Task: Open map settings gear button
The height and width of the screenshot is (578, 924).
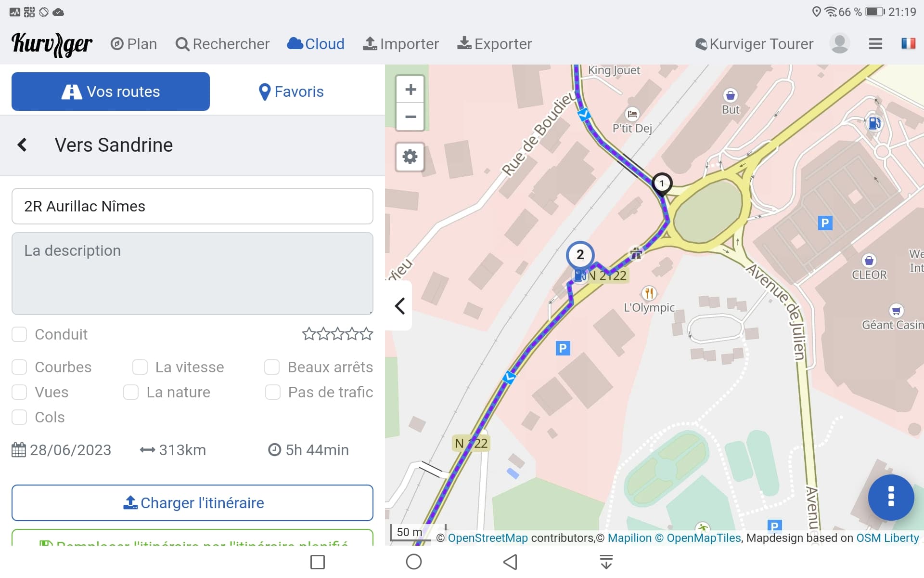Action: pos(410,157)
